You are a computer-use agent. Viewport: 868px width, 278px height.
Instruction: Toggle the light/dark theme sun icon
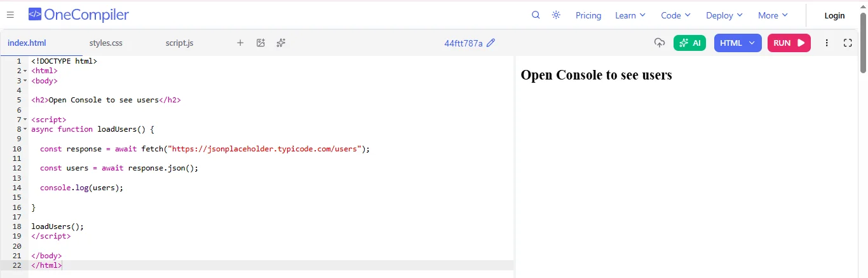click(x=556, y=15)
